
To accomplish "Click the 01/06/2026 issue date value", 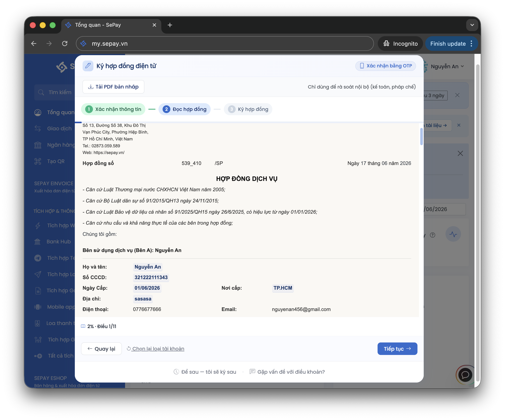I will coord(147,288).
